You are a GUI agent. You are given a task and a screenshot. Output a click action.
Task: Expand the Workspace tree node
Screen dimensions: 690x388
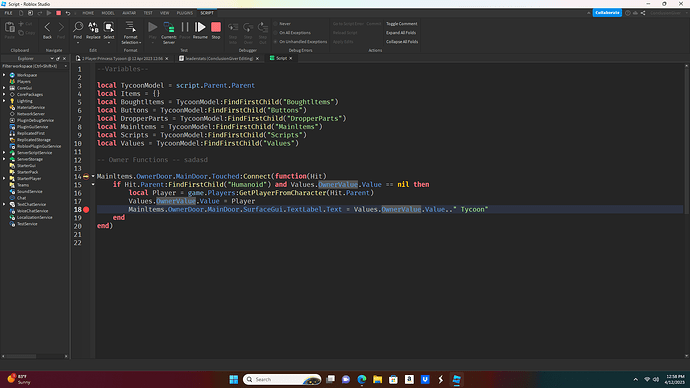(x=4, y=75)
